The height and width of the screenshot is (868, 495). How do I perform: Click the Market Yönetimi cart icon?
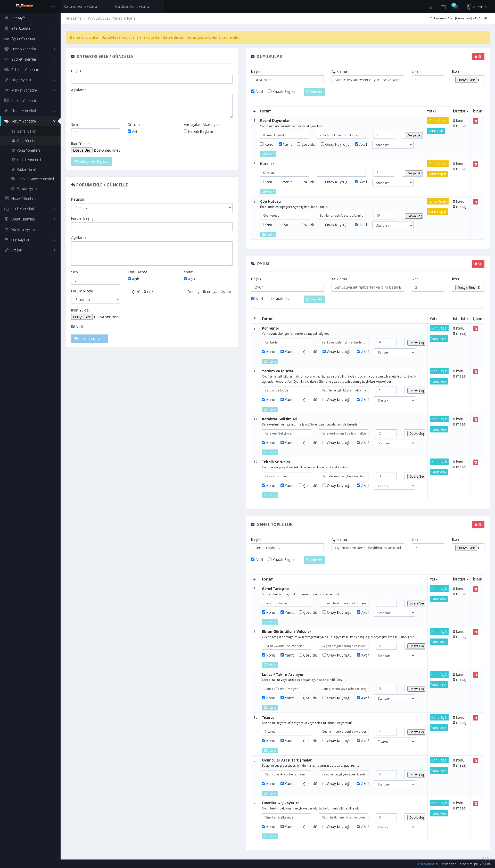(x=6, y=90)
